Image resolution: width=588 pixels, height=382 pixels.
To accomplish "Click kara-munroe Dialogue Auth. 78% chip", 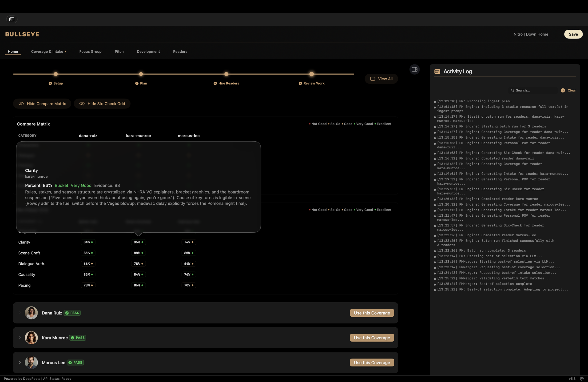I will coord(138,264).
